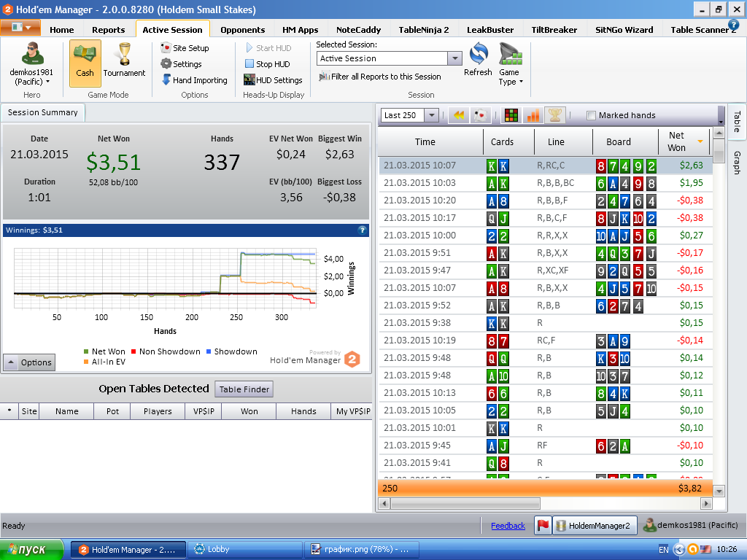The image size is (747, 560).
Task: Switch to Lobby window in taskbar
Action: pos(245,550)
